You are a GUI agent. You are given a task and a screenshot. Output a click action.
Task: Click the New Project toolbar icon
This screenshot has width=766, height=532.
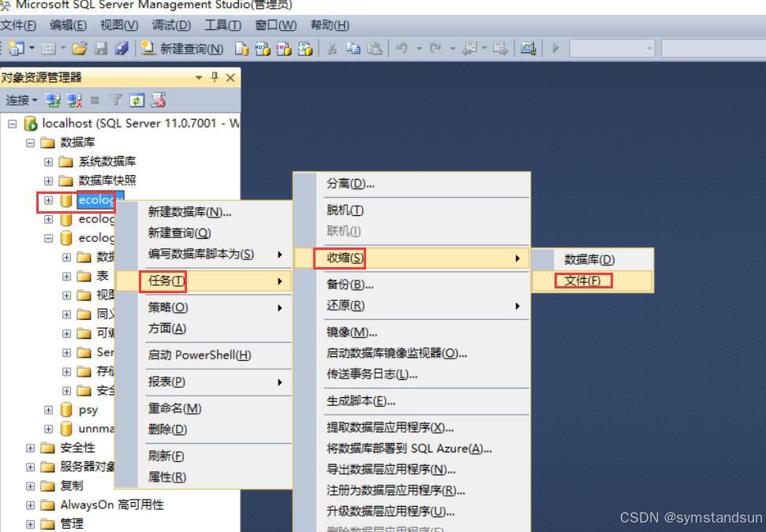tap(16, 48)
